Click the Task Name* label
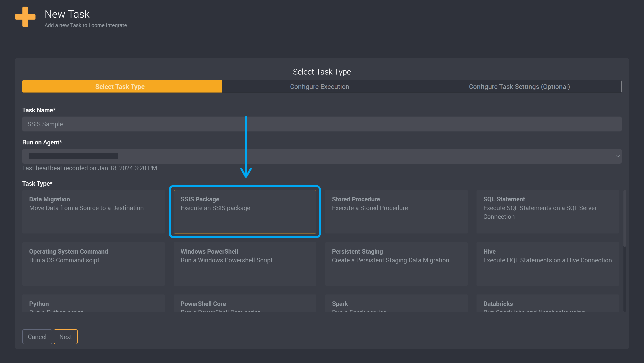The image size is (644, 363). [39, 110]
